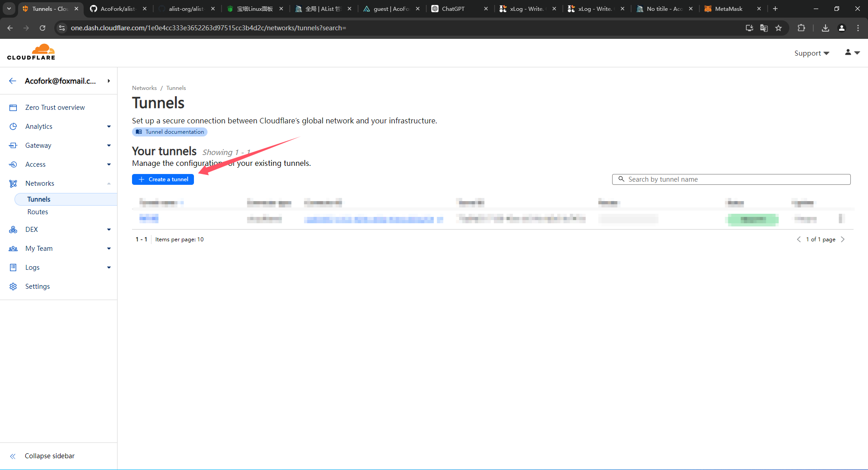
Task: Open the tunnel row options menu
Action: click(x=841, y=219)
